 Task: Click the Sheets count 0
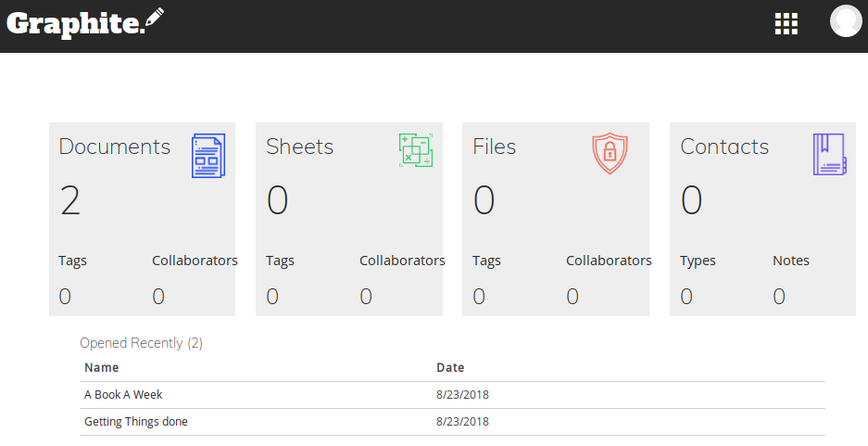[x=277, y=200]
